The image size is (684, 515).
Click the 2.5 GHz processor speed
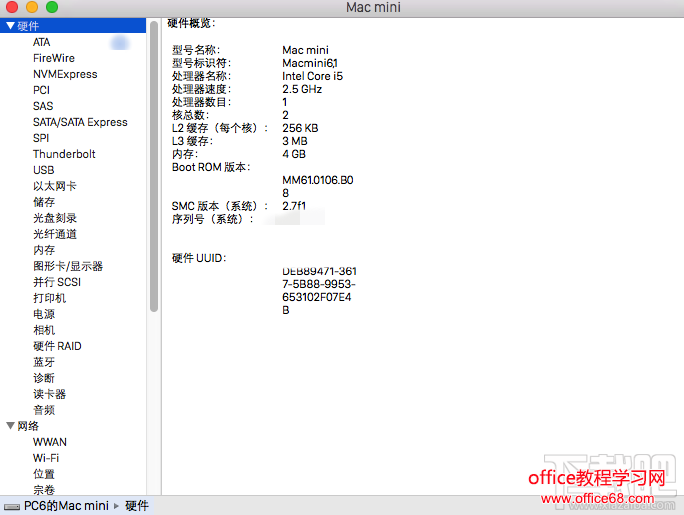click(302, 89)
